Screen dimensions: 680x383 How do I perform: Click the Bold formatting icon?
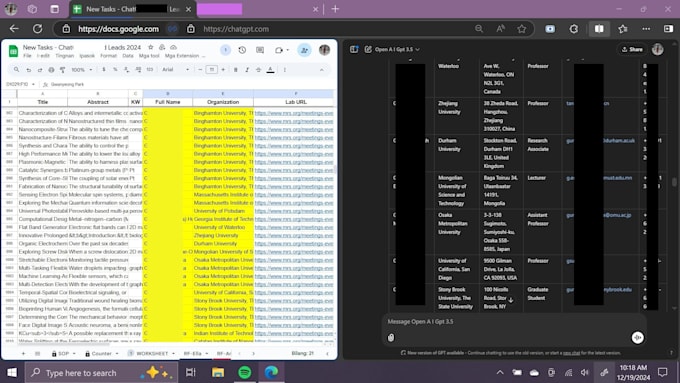(235, 69)
